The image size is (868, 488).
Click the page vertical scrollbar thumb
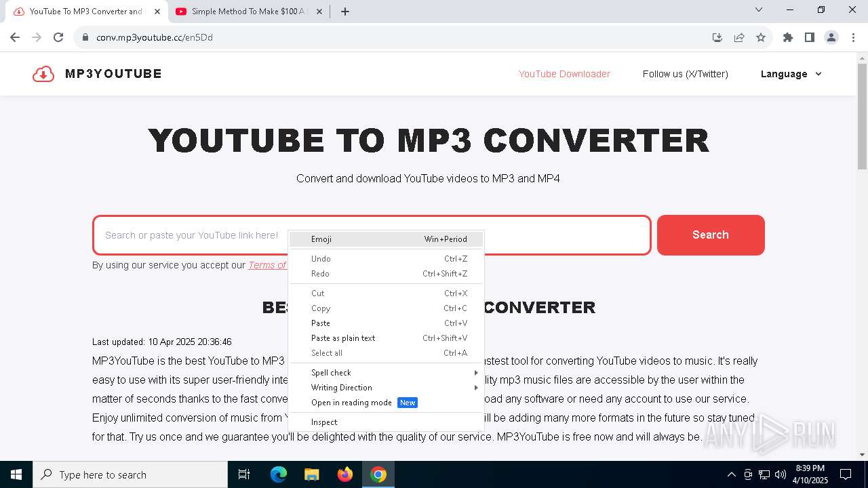(x=862, y=117)
